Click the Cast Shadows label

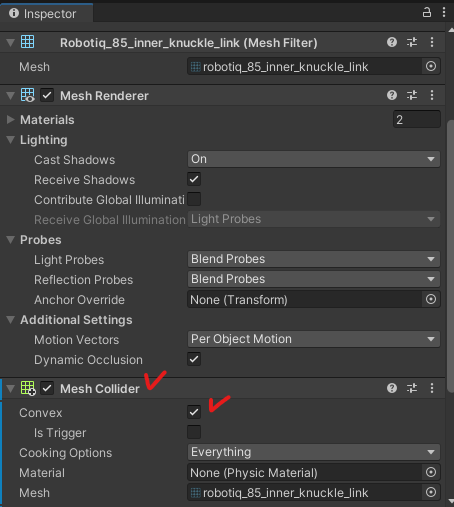[x=74, y=160]
